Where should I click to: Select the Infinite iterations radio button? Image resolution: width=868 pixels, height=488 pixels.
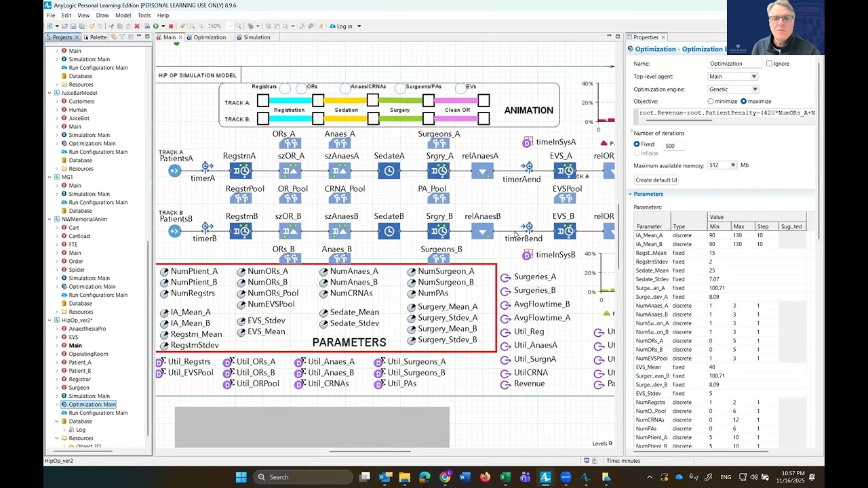(x=637, y=153)
